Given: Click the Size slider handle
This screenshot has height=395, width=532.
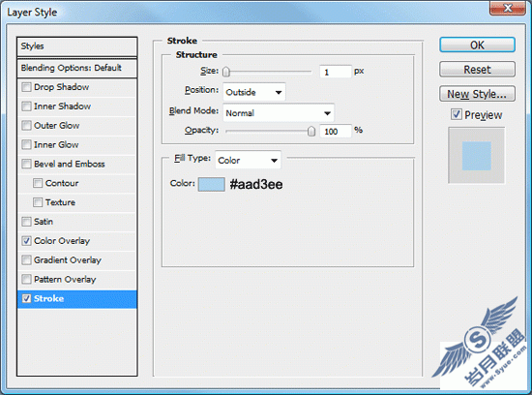Looking at the screenshot, I should pos(226,72).
